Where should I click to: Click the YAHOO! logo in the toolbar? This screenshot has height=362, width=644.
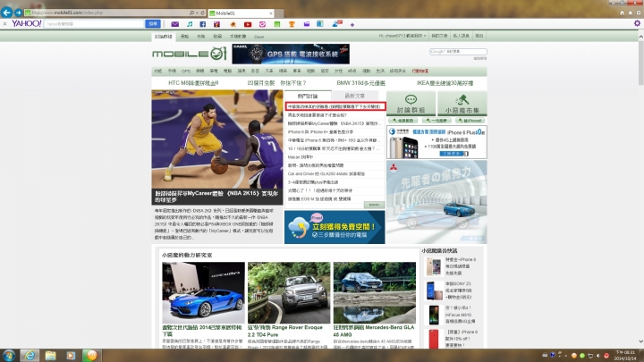point(26,23)
